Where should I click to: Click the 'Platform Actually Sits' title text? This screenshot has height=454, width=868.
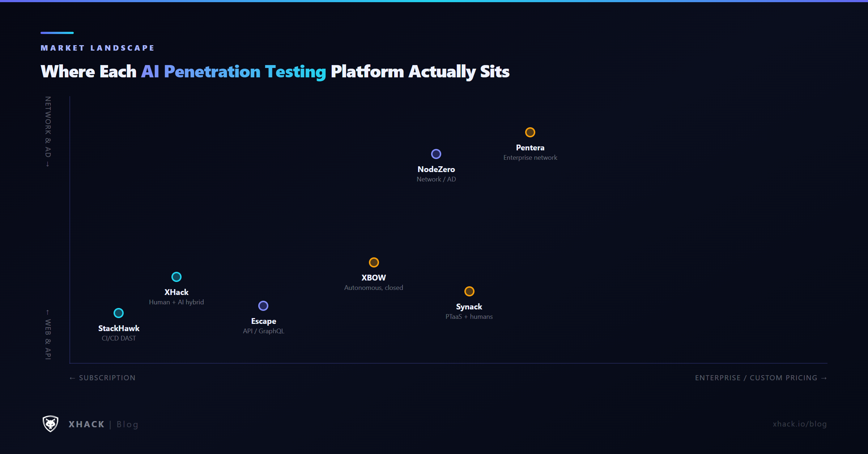pos(420,72)
